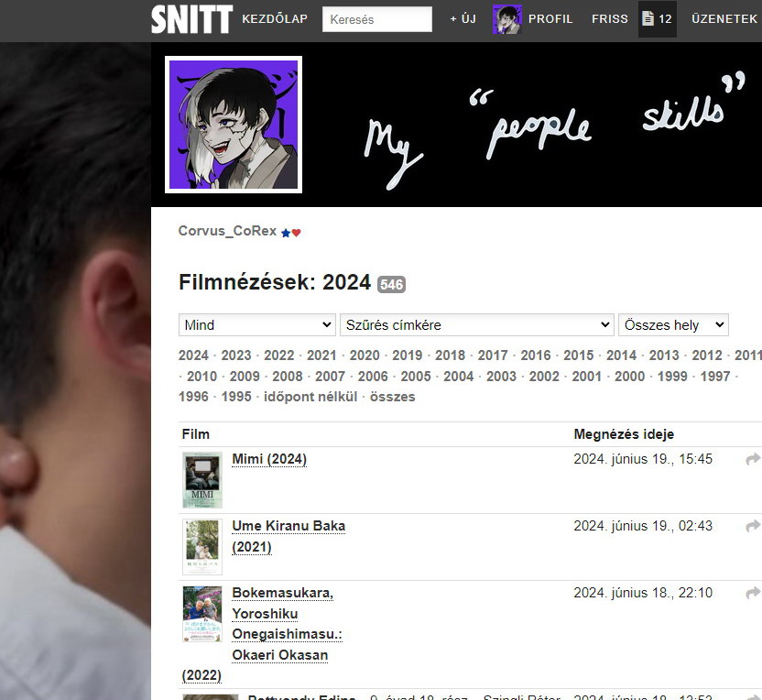Open Mimi movie poster thumbnail
The height and width of the screenshot is (700, 762).
click(202, 480)
